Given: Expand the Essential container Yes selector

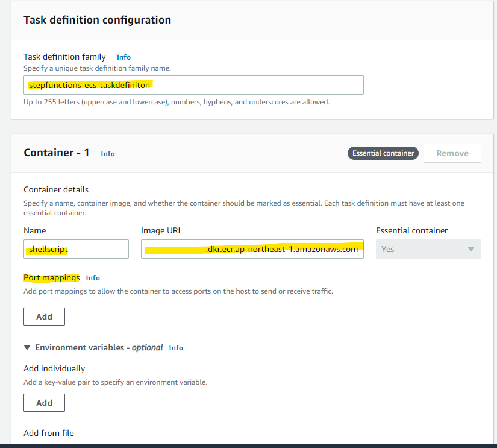Looking at the screenshot, I should coord(428,249).
